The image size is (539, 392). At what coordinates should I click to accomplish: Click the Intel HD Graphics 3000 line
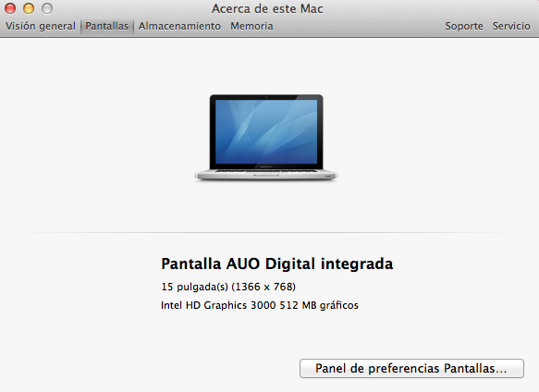coord(260,305)
